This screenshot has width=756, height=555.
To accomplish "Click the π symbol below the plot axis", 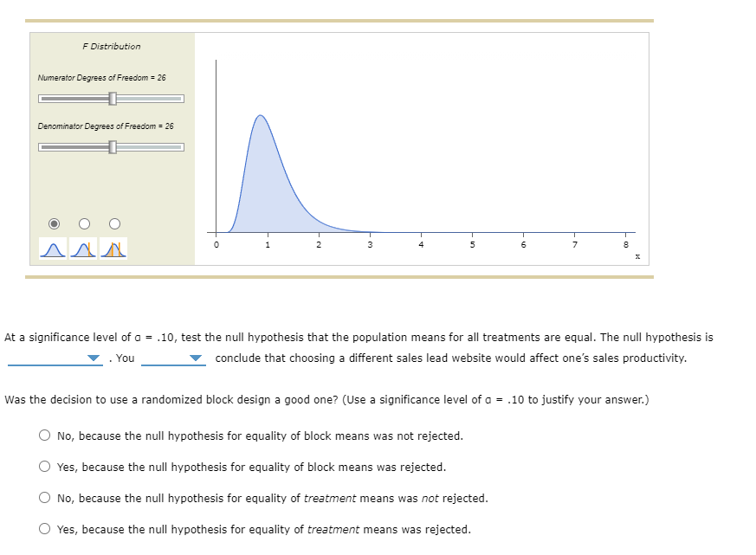I will point(636,256).
